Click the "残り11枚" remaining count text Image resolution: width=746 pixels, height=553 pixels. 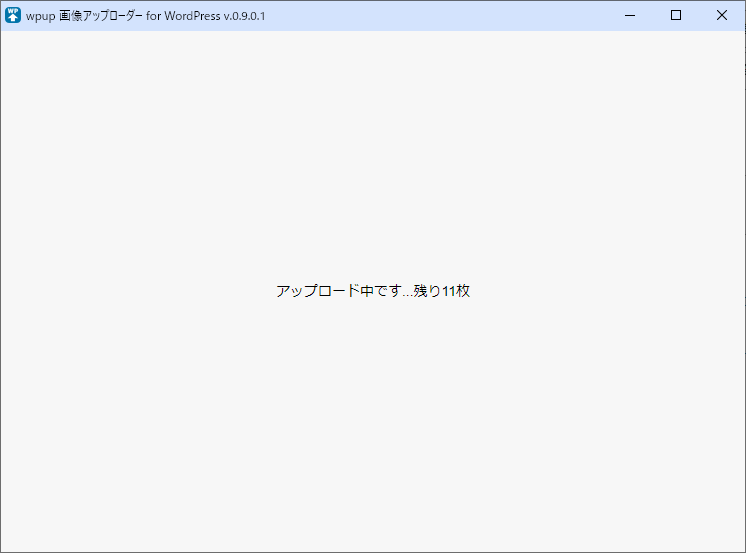[x=441, y=291]
